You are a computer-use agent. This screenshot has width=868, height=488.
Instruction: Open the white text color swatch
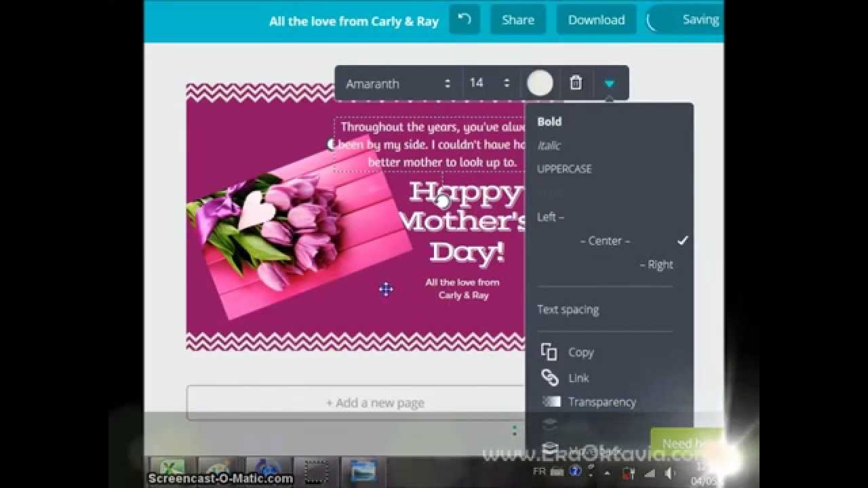[x=540, y=83]
